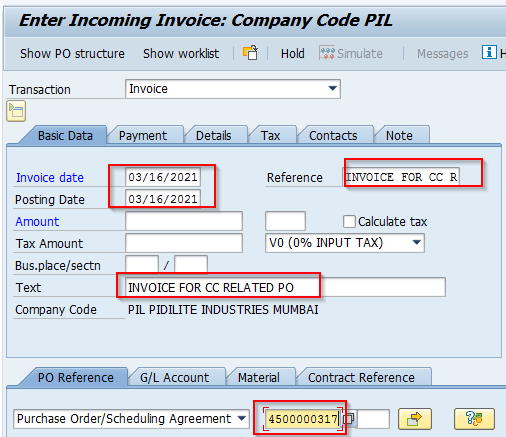The width and height of the screenshot is (506, 437).
Task: Click the more allocation criteria icon button
Action: [474, 419]
